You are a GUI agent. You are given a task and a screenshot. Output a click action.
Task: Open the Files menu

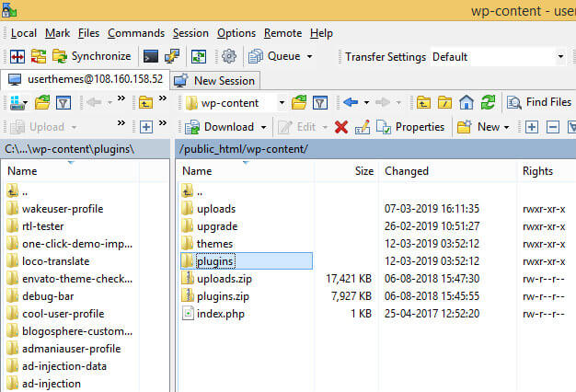tap(88, 33)
